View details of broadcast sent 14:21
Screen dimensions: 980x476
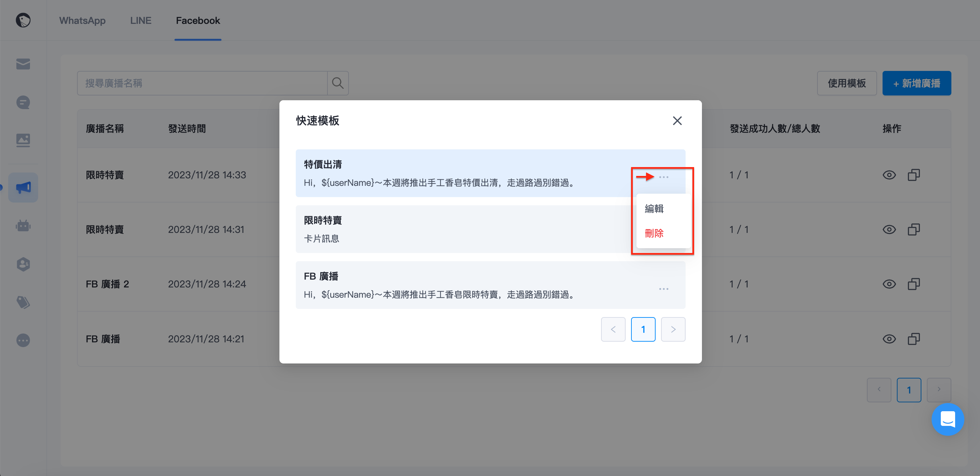pos(889,339)
